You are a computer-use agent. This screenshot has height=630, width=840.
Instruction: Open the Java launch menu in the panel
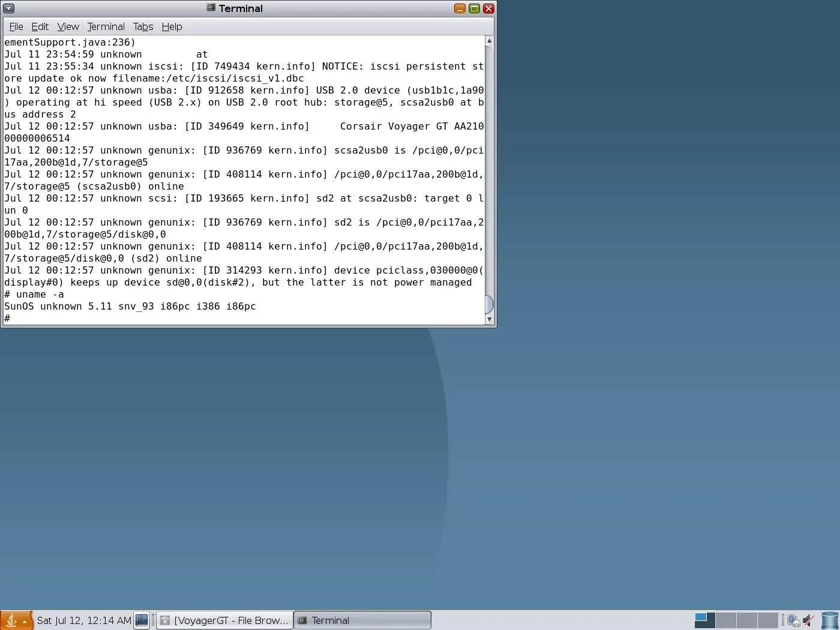(16, 620)
